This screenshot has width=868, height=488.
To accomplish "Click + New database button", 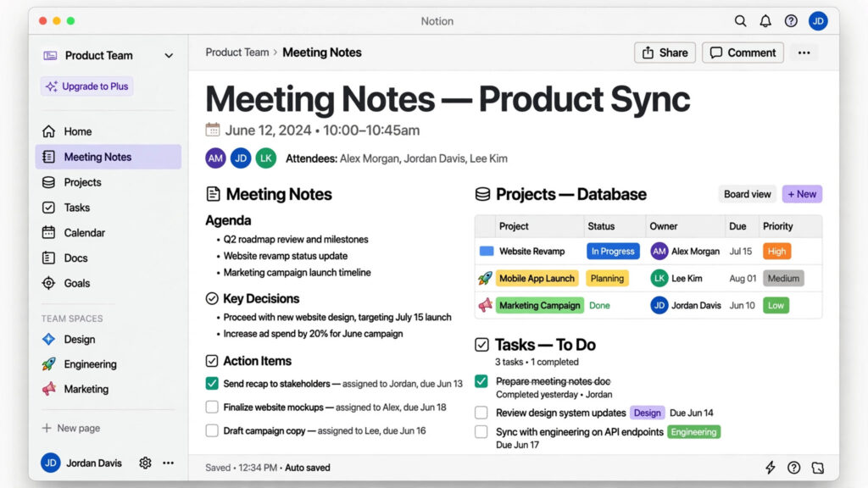I will coord(802,194).
